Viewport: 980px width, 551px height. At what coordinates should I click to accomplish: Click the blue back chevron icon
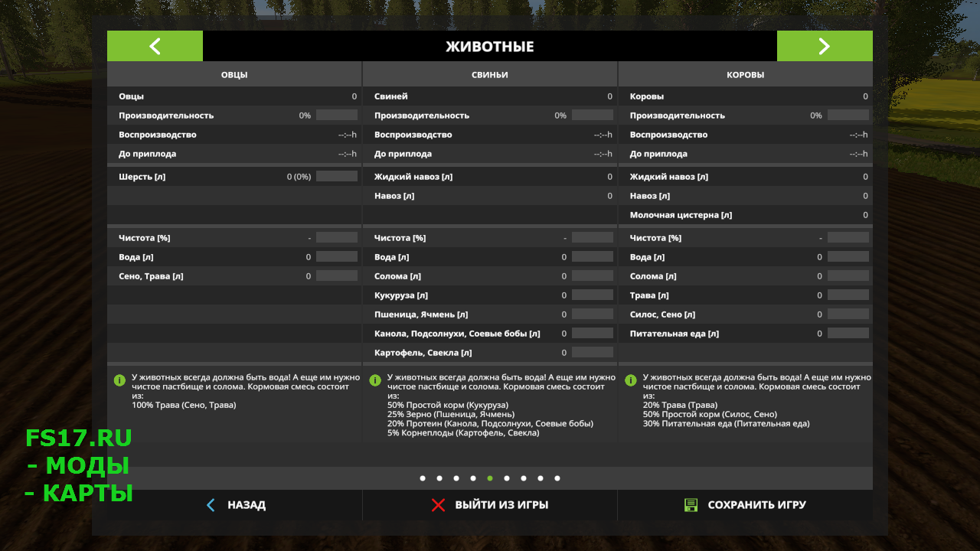click(211, 505)
